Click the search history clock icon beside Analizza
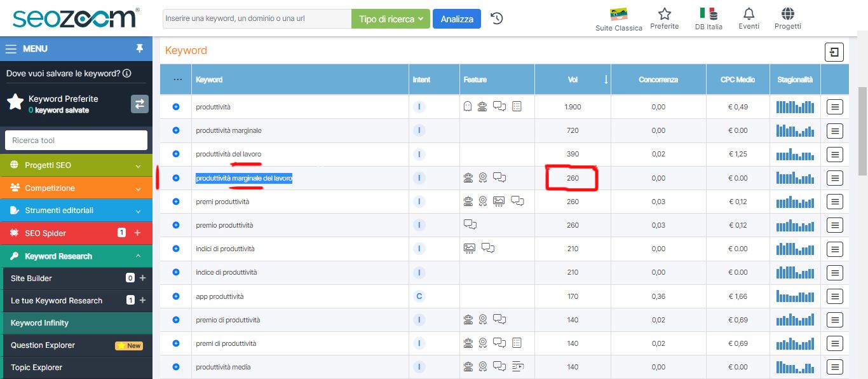The width and height of the screenshot is (868, 379). (x=496, y=18)
